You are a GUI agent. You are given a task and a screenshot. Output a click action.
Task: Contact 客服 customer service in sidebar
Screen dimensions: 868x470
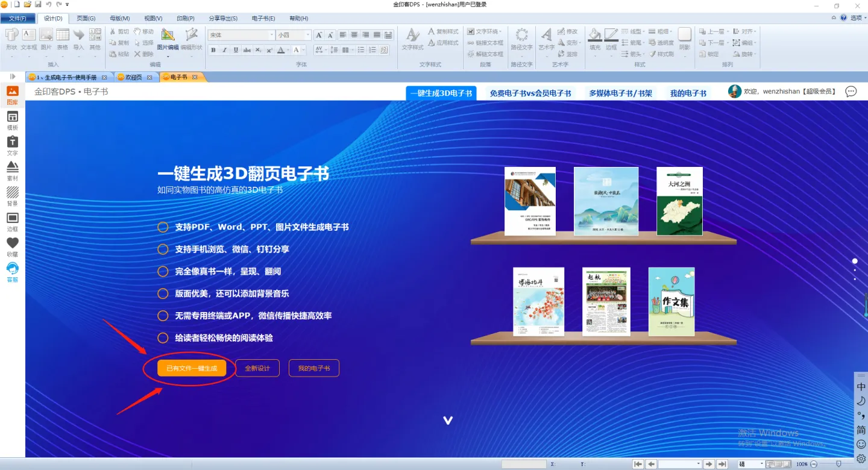12,272
